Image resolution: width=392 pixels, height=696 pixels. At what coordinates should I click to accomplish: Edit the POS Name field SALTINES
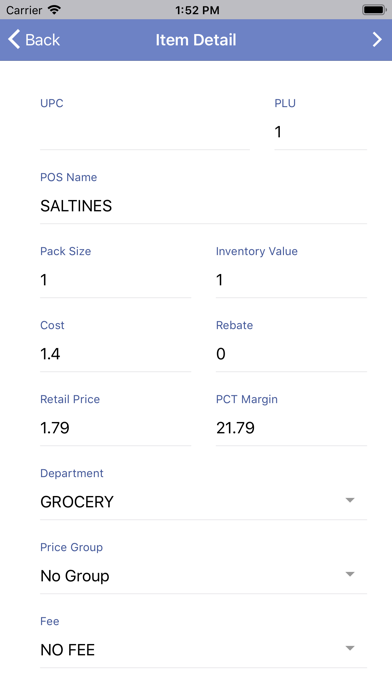pos(203,206)
